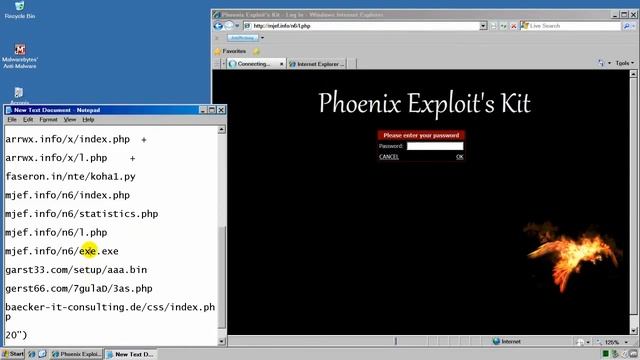Click line 'mjef.info/n6/l.php'
This screenshot has height=360, width=640.
click(x=56, y=233)
